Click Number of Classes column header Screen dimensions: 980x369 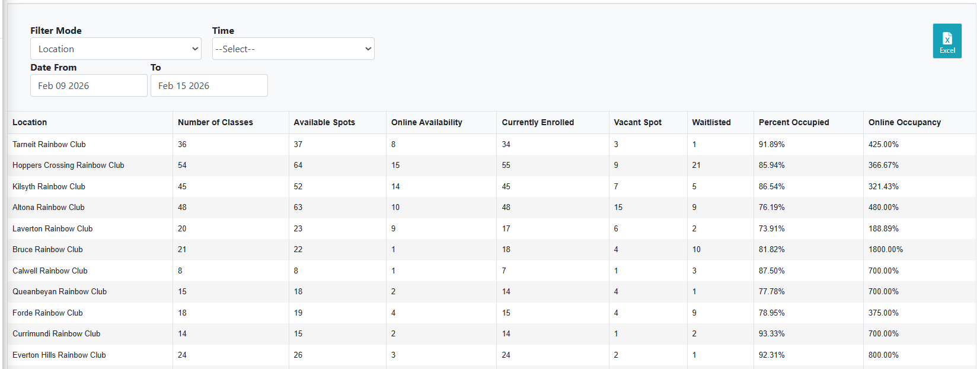pos(215,122)
